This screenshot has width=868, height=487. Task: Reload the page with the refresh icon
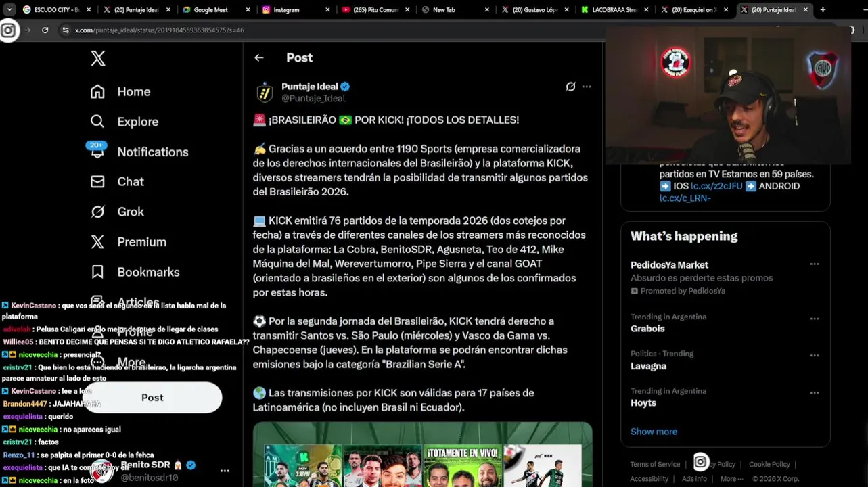tap(45, 30)
